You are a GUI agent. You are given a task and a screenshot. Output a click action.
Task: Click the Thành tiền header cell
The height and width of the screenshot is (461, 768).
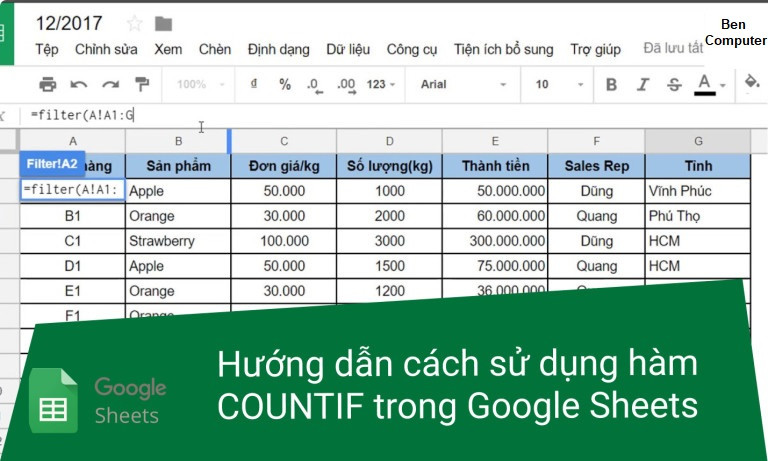[x=495, y=166]
